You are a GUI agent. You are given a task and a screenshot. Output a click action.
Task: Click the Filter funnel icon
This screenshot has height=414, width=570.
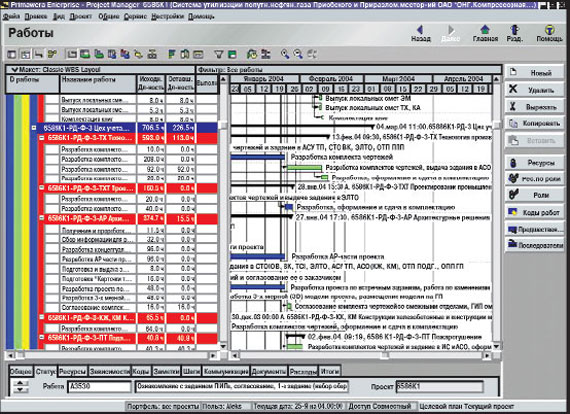(218, 55)
